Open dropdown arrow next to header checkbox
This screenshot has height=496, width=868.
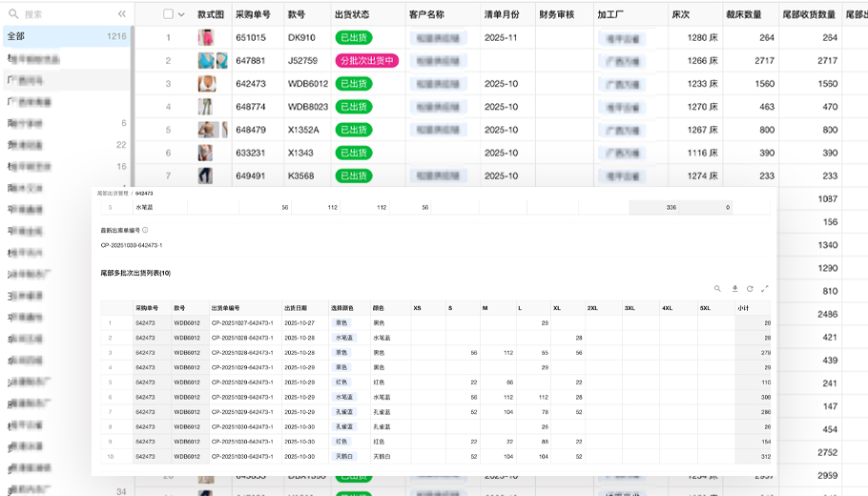pyautogui.click(x=181, y=14)
